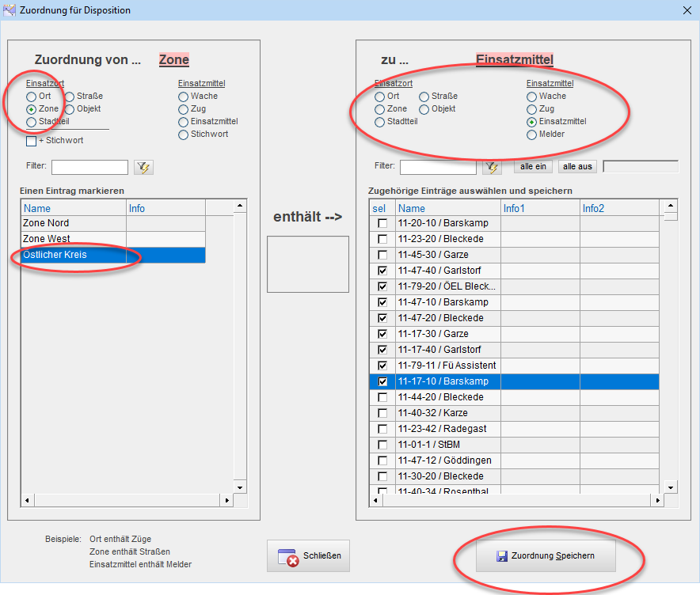This screenshot has height=595, width=700.
Task: Uncheck the 11-47-40 / Garlstorf checkbox
Action: (383, 271)
